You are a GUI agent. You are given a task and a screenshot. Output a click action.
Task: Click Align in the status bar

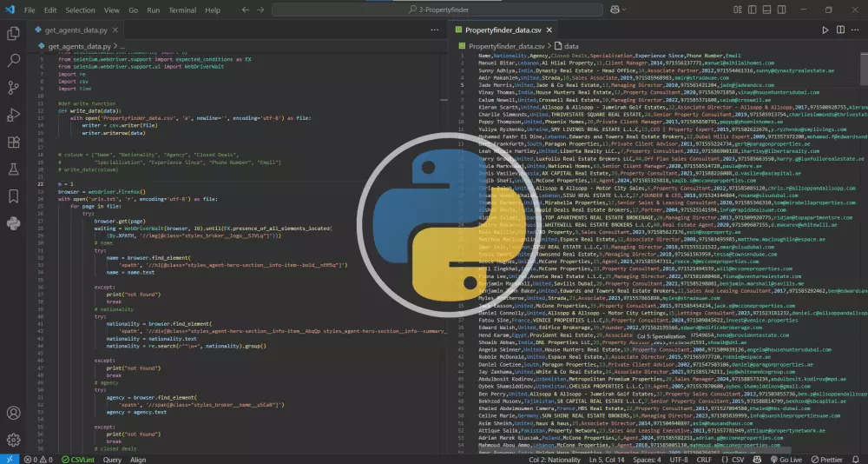[x=138, y=460]
